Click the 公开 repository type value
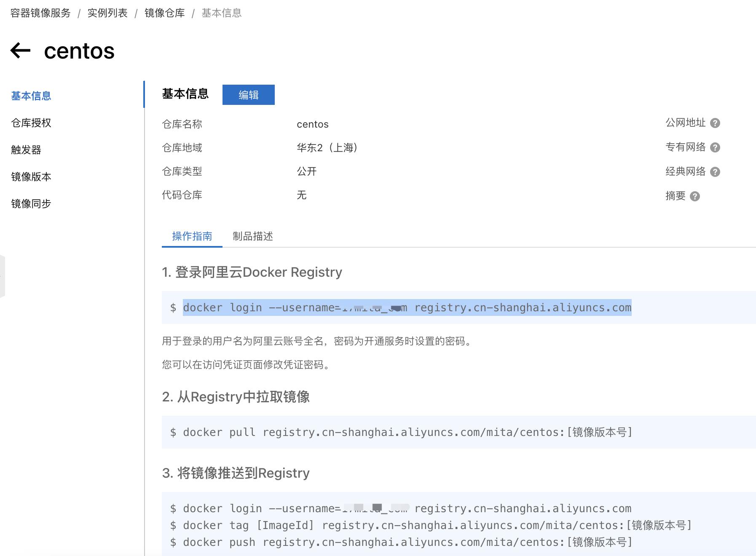Screen dimensions: 756x556 307,171
